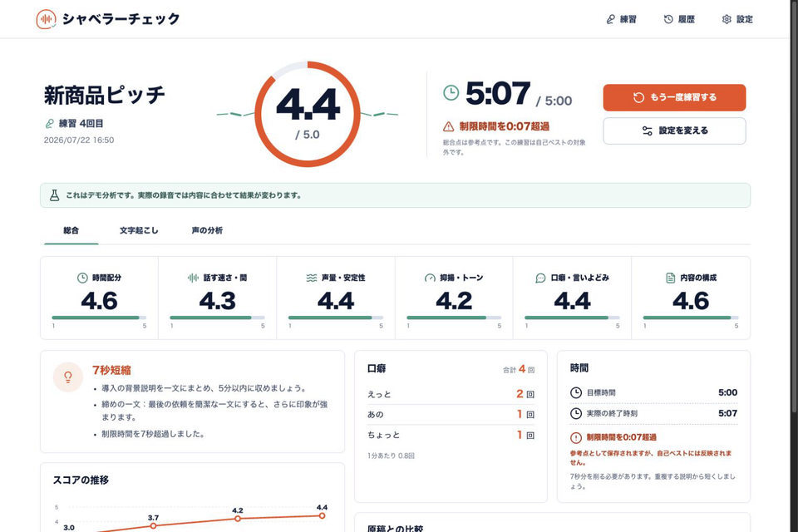Click the 4.3 score on 話す速さ・間 card

[217, 301]
